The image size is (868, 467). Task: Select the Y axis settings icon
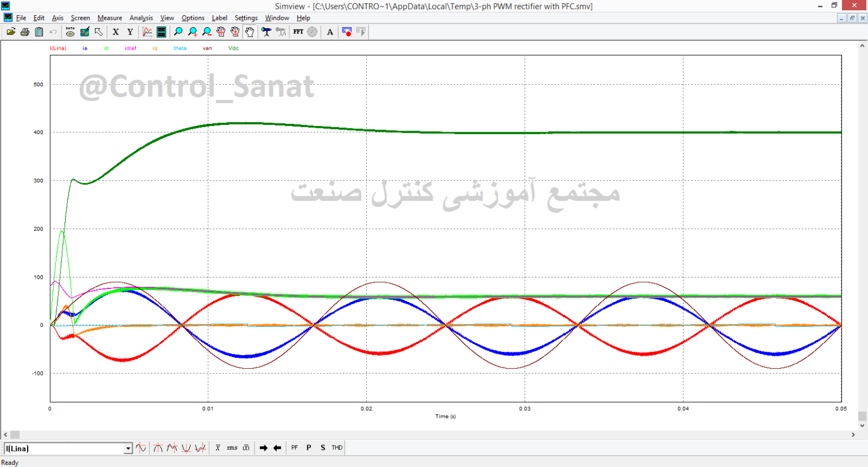130,32
